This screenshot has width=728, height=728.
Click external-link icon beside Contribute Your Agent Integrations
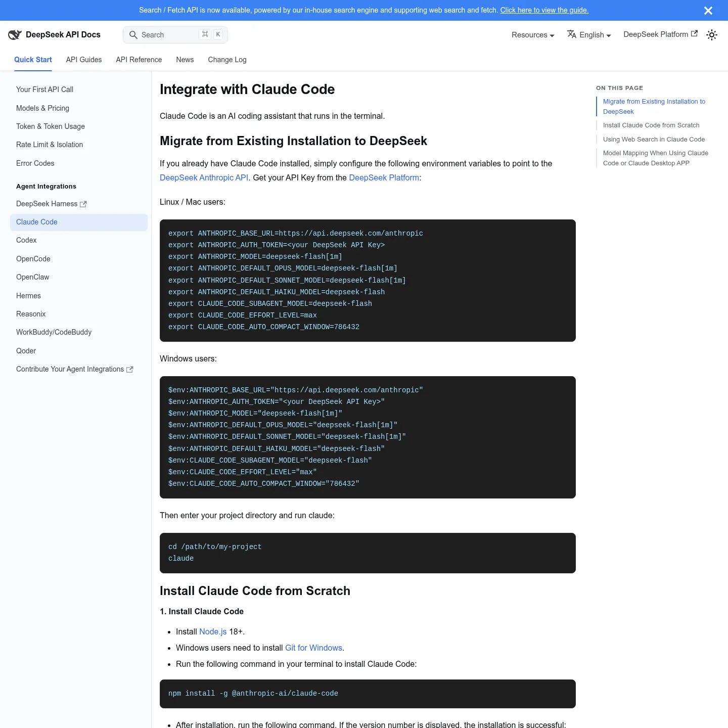(x=130, y=370)
